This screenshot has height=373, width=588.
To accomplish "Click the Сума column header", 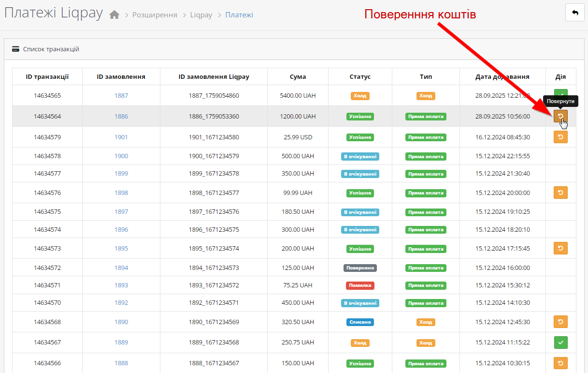I will [298, 76].
